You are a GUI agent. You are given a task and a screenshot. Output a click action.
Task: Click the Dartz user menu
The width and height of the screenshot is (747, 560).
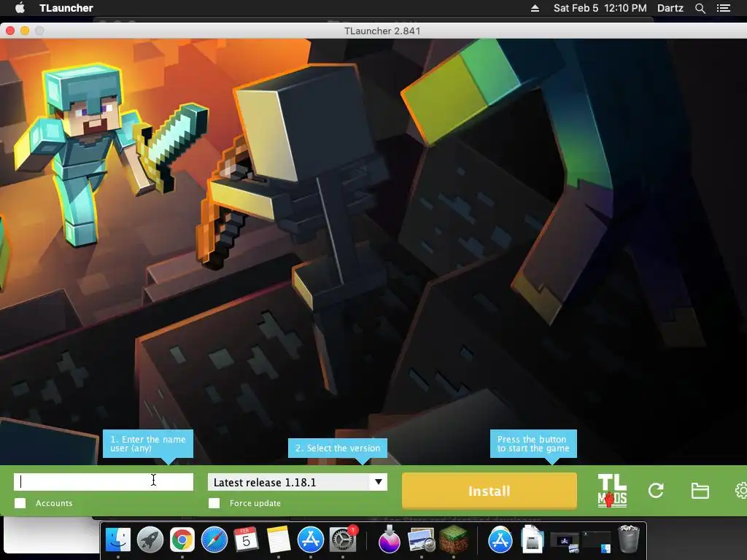(670, 8)
